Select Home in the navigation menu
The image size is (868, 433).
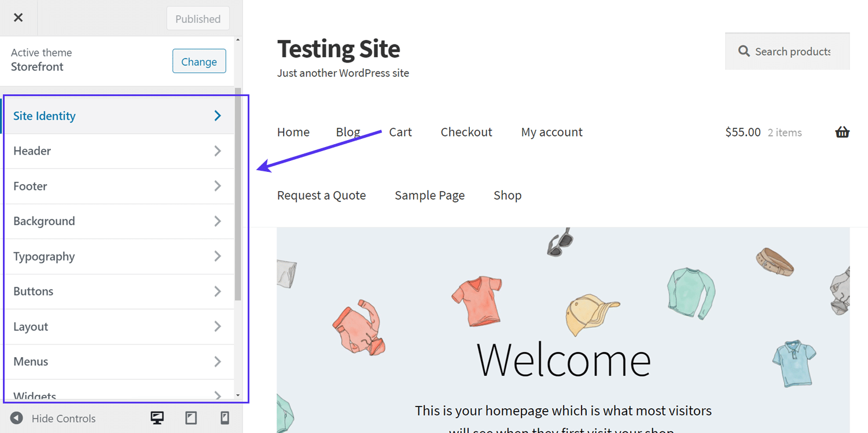(x=293, y=131)
